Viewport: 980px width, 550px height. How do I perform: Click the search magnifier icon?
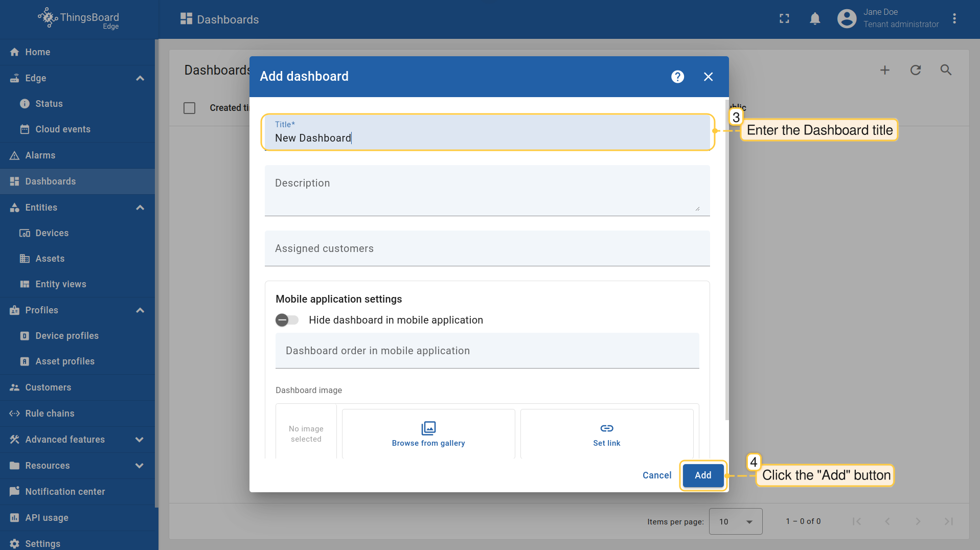pyautogui.click(x=946, y=70)
